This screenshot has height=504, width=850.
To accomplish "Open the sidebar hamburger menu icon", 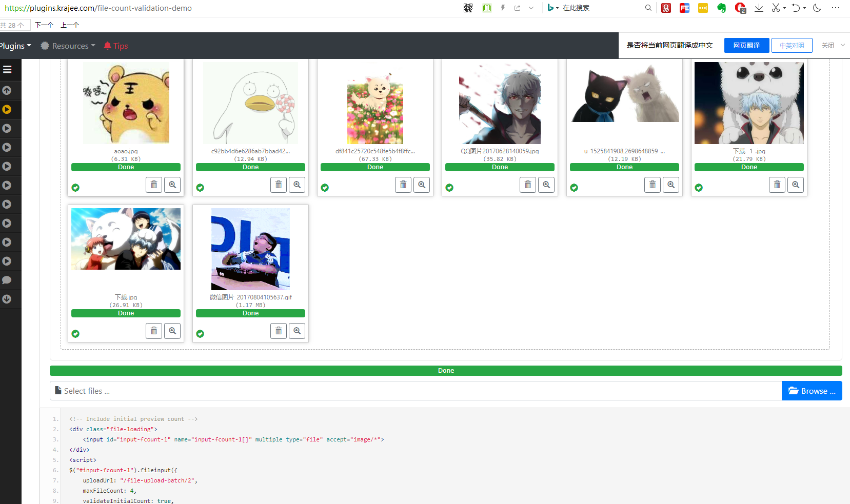I will point(7,70).
